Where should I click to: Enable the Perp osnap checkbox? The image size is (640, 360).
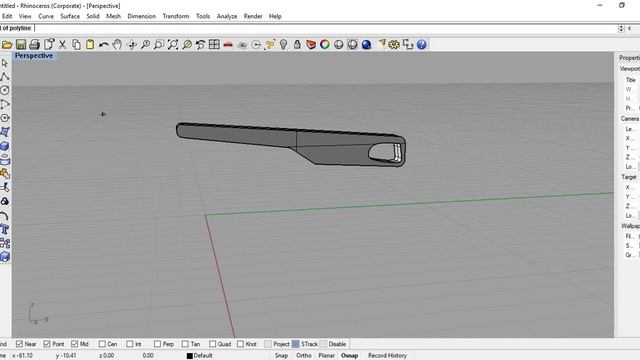tap(157, 344)
